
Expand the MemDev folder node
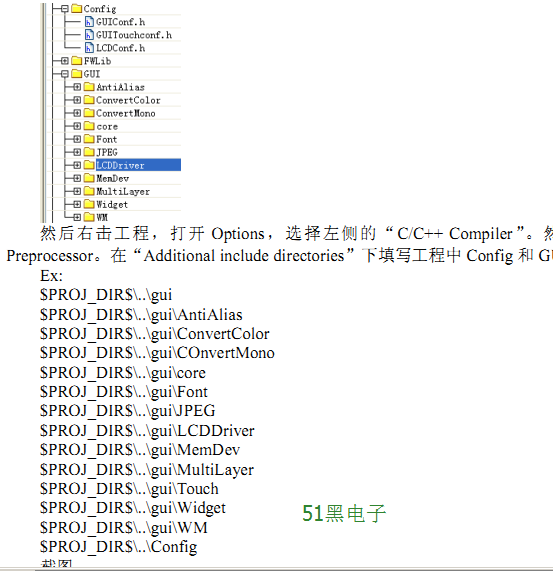pyautogui.click(x=77, y=178)
